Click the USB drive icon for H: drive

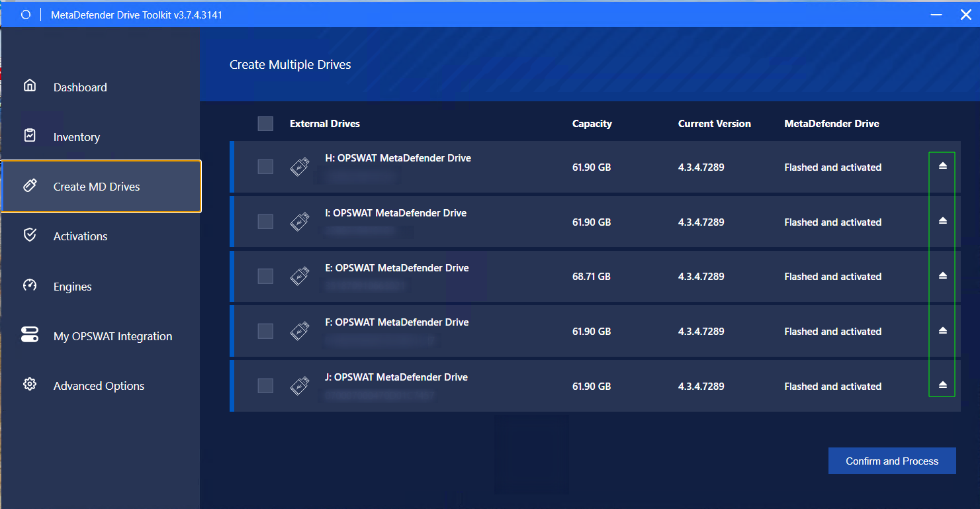tap(300, 167)
